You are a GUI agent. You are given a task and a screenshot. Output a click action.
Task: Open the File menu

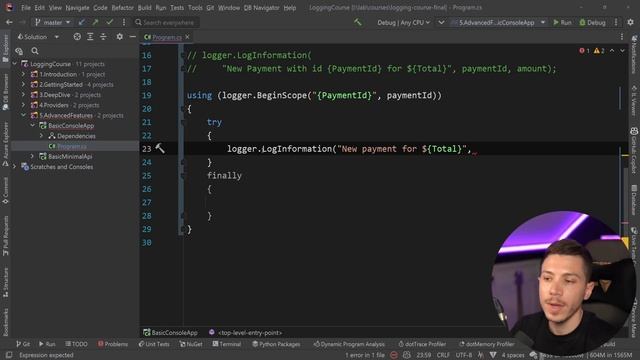(x=26, y=8)
